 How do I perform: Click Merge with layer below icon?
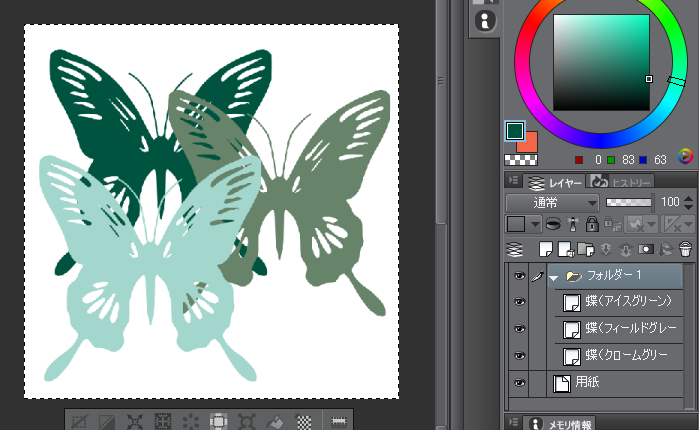[625, 250]
